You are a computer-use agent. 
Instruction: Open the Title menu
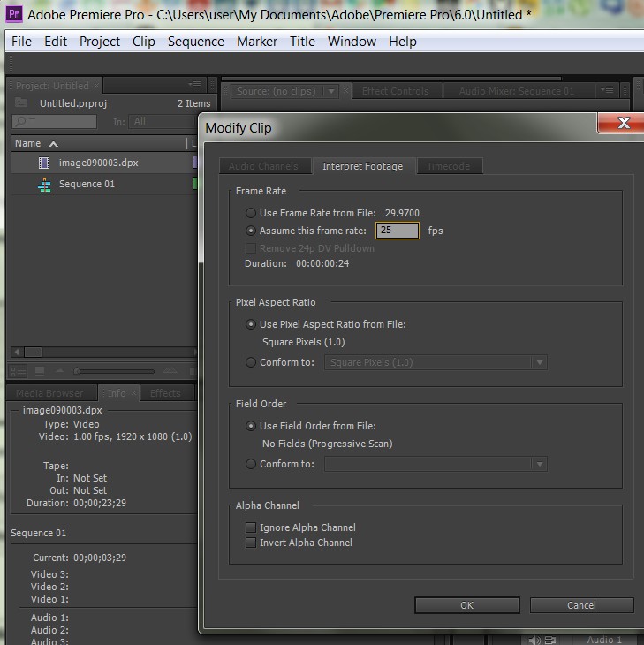(x=302, y=42)
